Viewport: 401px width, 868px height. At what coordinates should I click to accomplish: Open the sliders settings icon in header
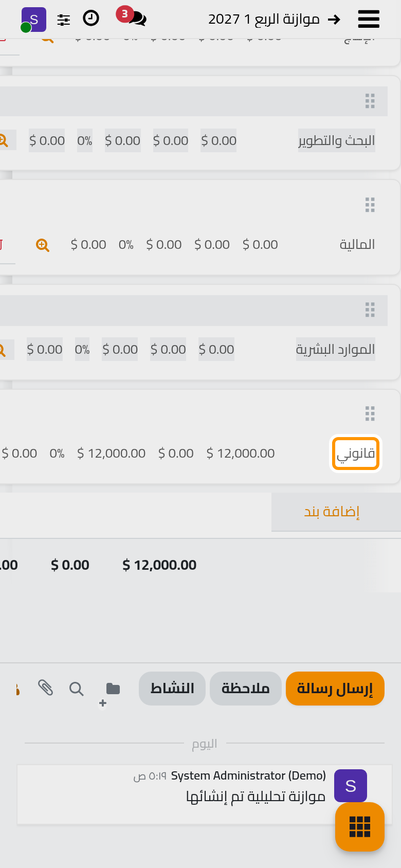click(x=64, y=20)
